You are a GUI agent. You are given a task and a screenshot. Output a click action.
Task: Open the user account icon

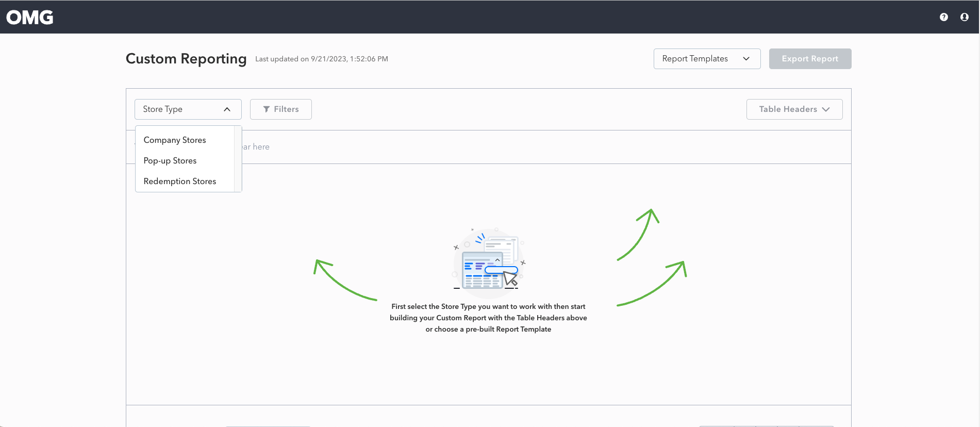point(965,17)
